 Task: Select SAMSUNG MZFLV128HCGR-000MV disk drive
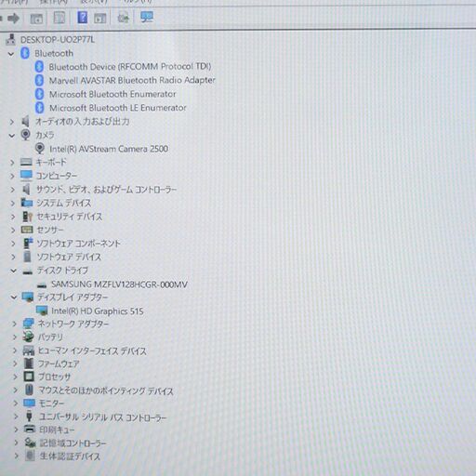point(119,284)
